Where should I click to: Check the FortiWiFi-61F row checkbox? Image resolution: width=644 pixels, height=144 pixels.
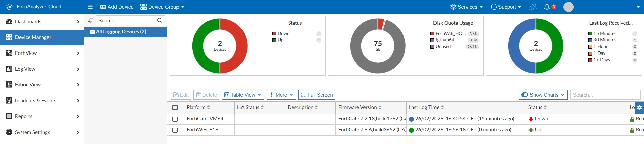point(175,130)
